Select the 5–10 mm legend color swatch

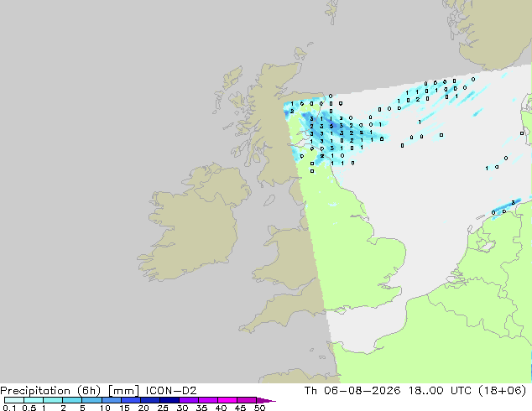(92, 400)
